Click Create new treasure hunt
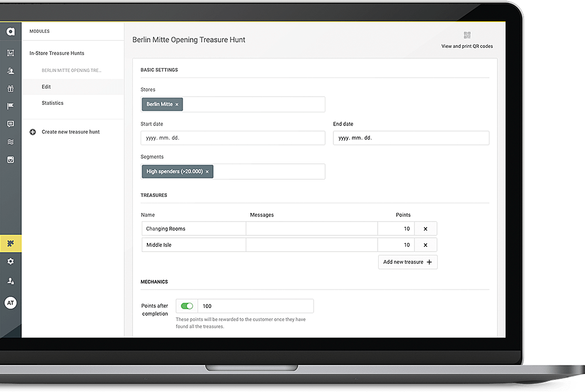This screenshot has height=392, width=585. pos(70,132)
